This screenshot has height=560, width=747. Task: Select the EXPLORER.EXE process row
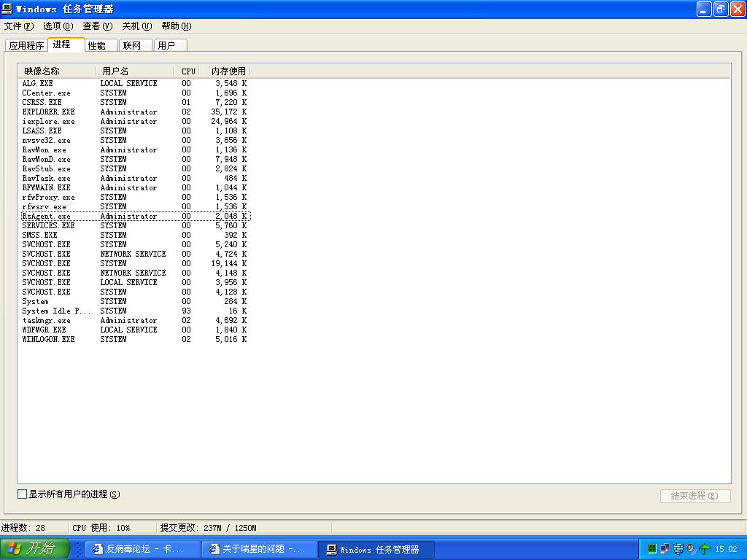pos(135,112)
